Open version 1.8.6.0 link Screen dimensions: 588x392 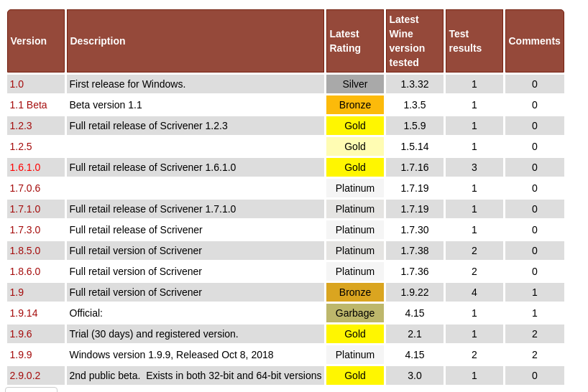[24, 271]
